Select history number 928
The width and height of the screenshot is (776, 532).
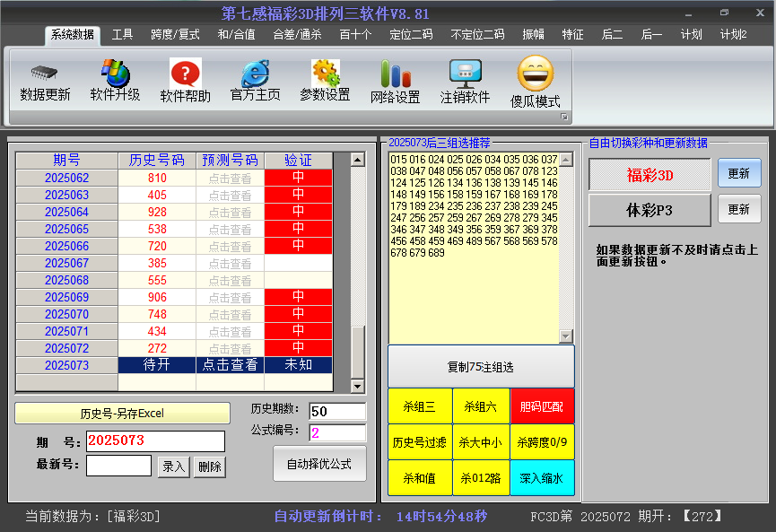click(157, 212)
